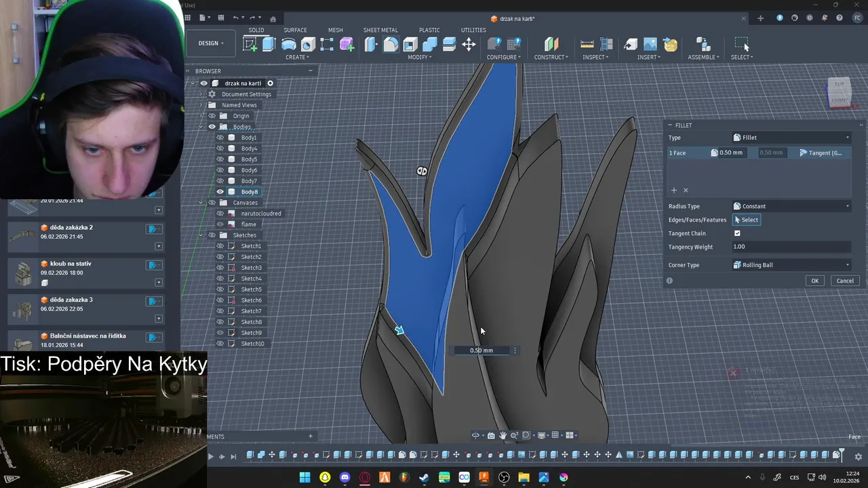Viewport: 868px width, 488px height.
Task: Select the Insert Canvas image tool
Action: point(650,44)
